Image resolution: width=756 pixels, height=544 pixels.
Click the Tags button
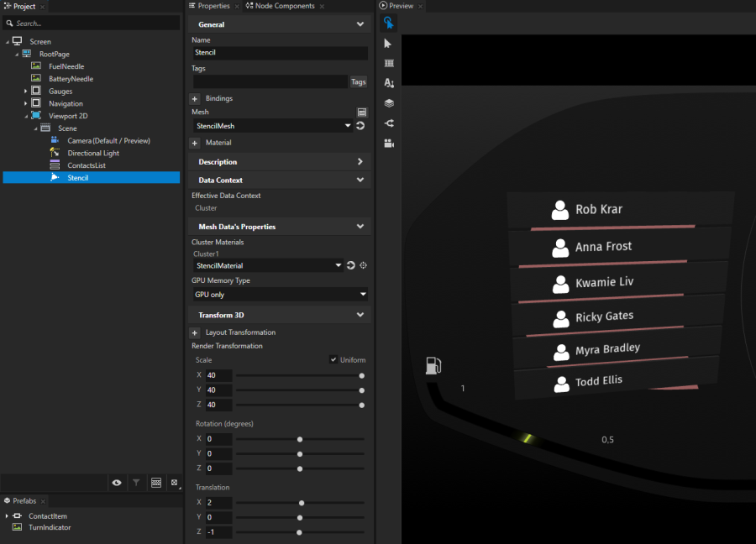click(x=359, y=82)
